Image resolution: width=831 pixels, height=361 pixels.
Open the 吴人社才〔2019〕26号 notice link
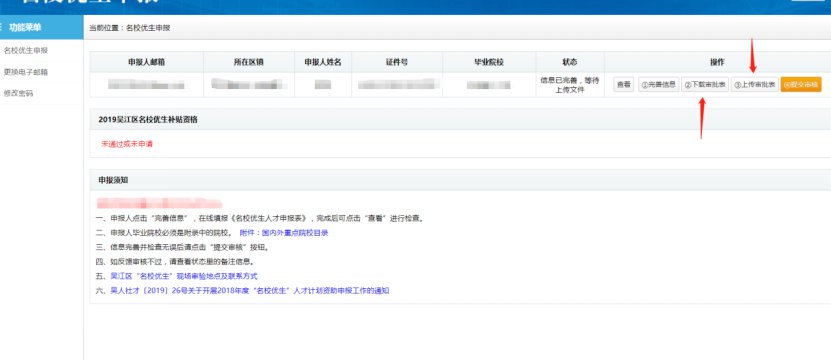pyautogui.click(x=250, y=290)
